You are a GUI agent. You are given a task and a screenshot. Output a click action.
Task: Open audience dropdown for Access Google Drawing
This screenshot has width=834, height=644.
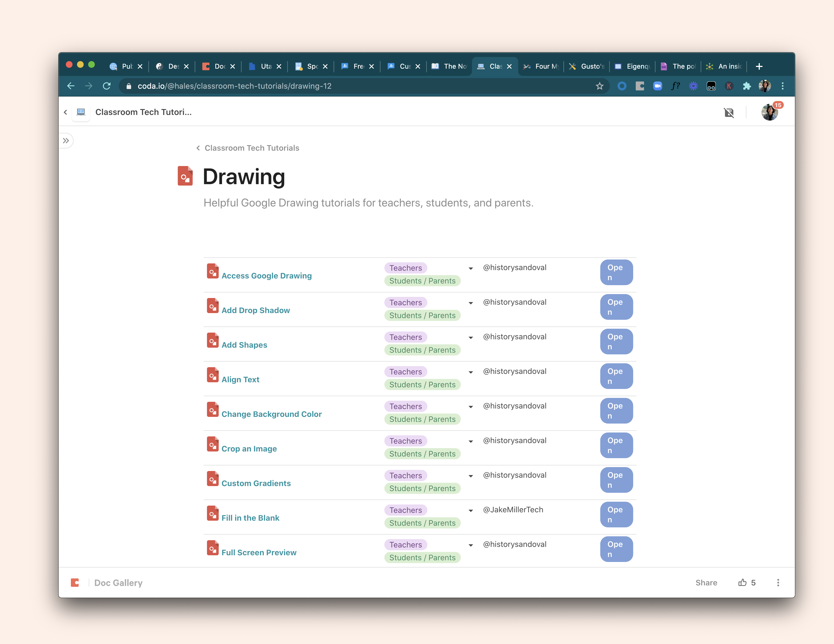tap(471, 268)
